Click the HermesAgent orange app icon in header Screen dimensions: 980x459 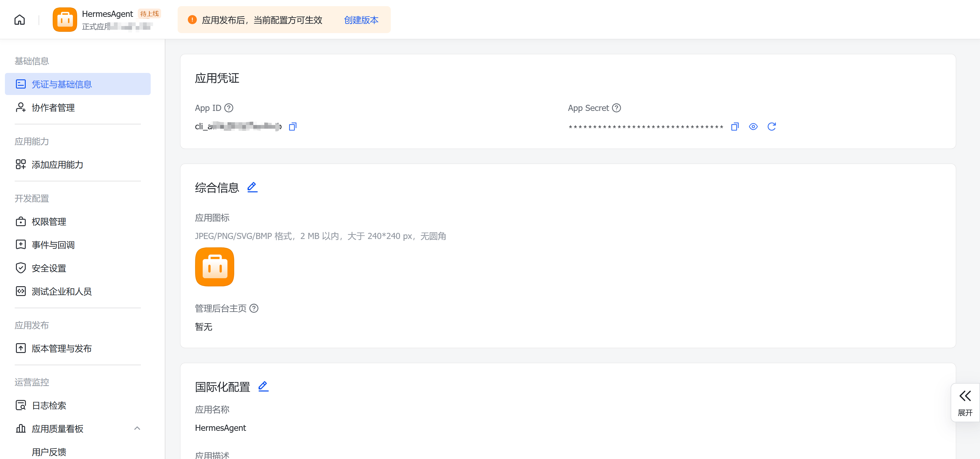pyautogui.click(x=65, y=20)
